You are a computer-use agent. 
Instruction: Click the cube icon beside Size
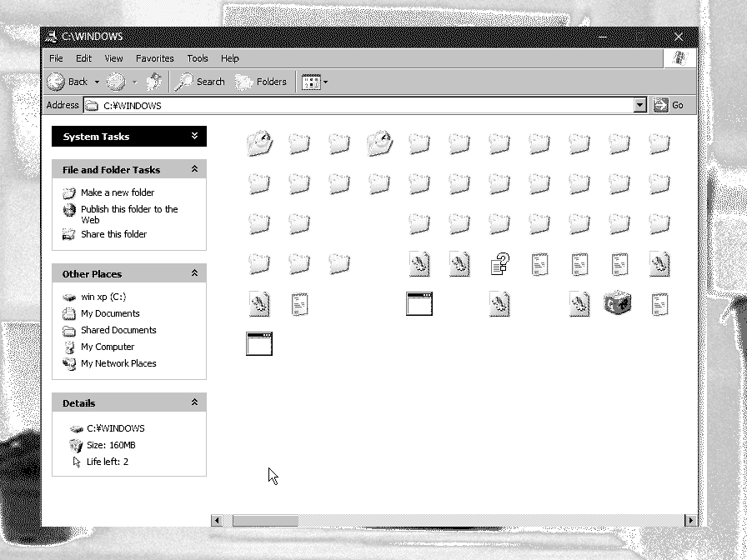click(76, 445)
